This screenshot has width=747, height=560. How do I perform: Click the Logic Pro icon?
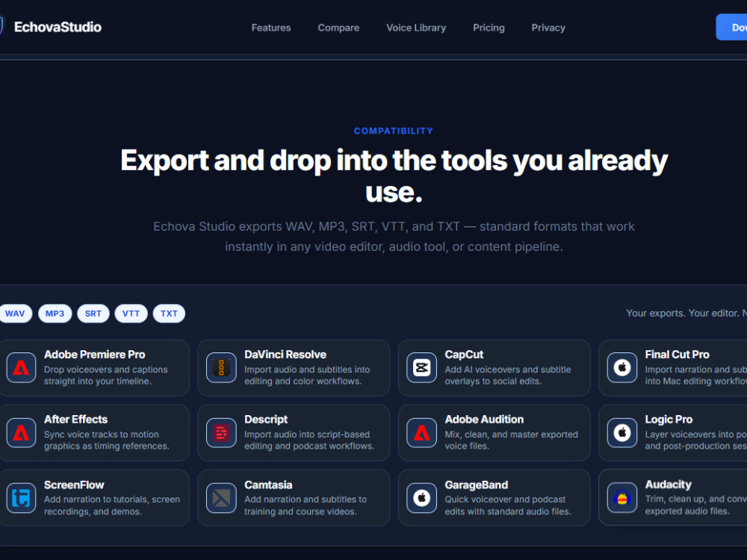622,433
